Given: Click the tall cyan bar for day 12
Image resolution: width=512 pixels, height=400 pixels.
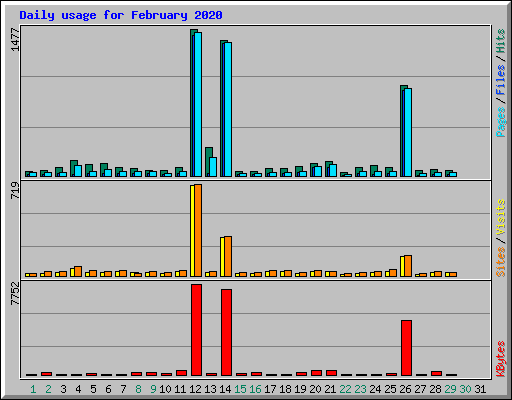Looking at the screenshot, I should point(198,104).
